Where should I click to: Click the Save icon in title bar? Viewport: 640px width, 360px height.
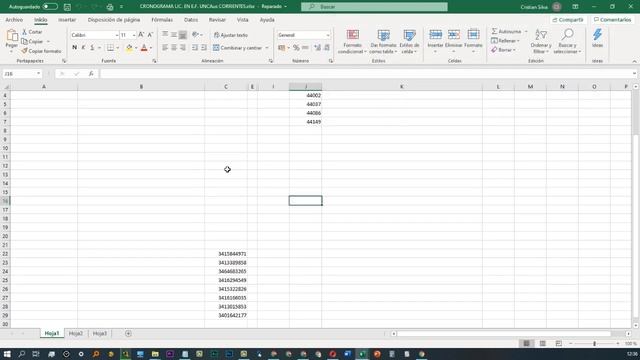67,7
